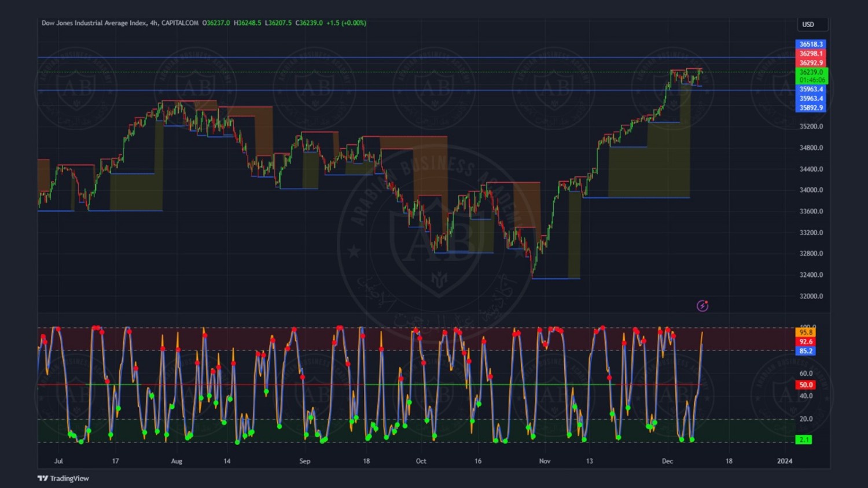Click the open value O36237.0
868x488 pixels.
pyautogui.click(x=216, y=23)
